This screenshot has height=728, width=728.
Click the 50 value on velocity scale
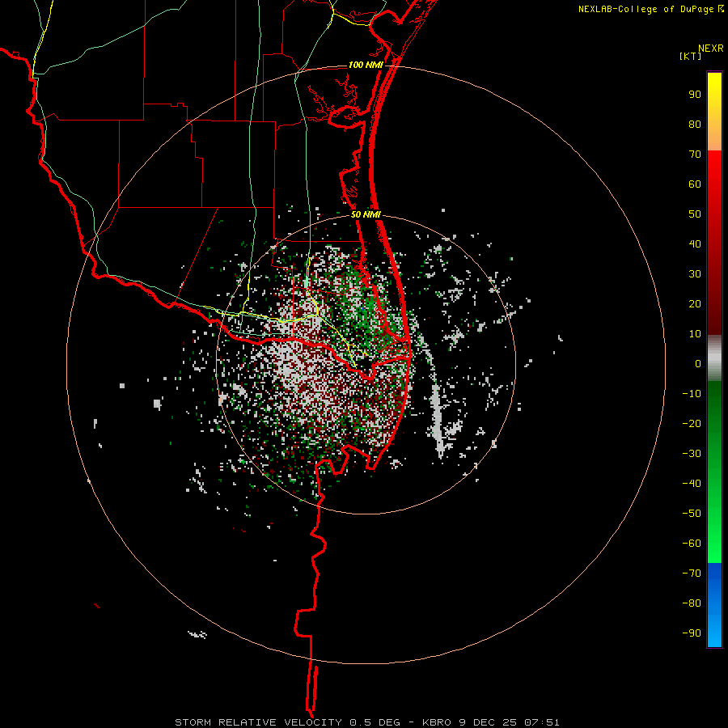point(695,214)
